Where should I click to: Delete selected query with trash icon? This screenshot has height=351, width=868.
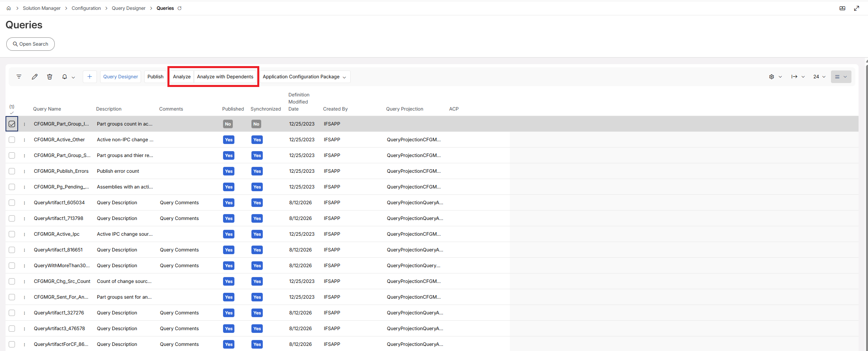[50, 77]
